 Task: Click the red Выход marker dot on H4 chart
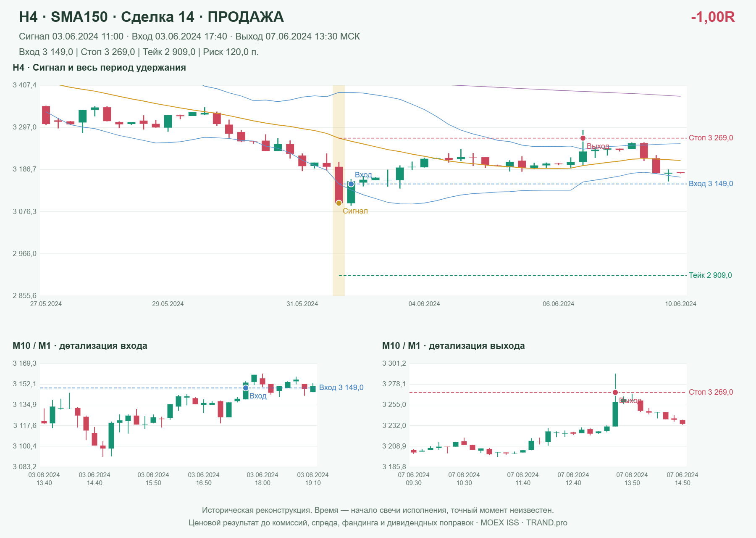pyautogui.click(x=583, y=138)
